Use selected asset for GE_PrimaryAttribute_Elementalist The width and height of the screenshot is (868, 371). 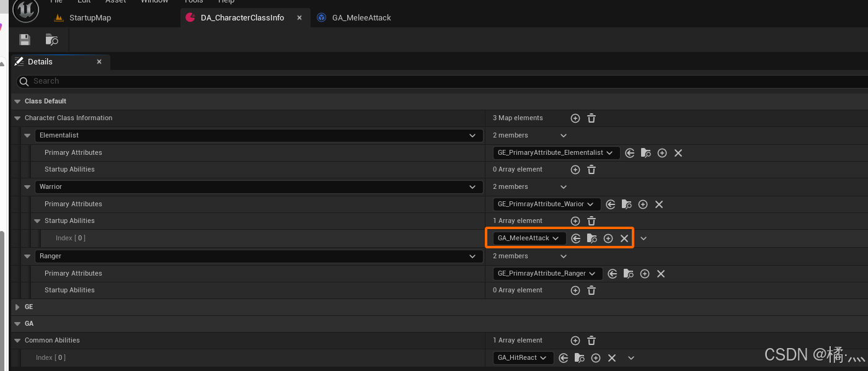(630, 152)
